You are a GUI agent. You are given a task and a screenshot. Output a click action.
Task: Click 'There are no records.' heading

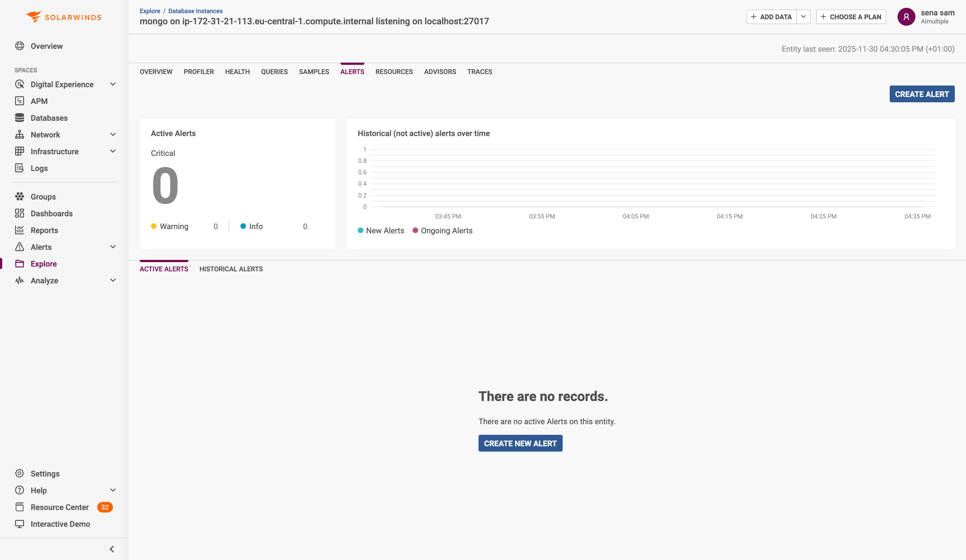tap(543, 396)
